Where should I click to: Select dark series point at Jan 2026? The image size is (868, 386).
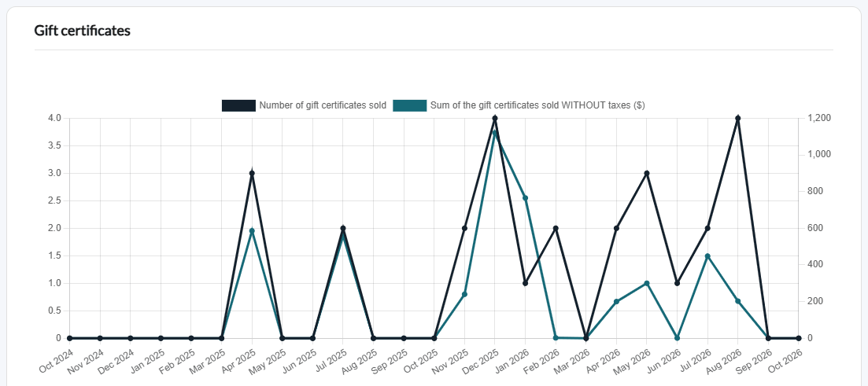tap(526, 283)
